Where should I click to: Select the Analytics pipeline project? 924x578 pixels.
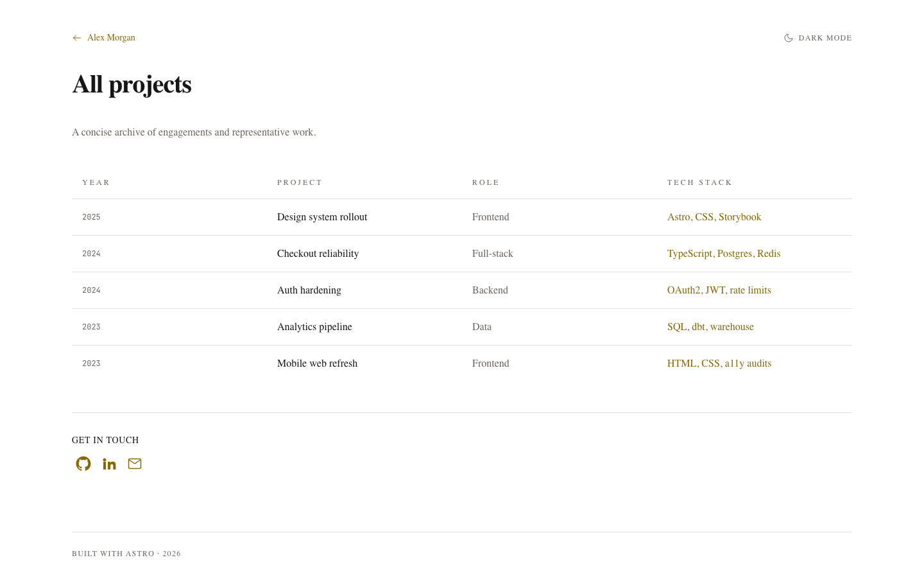click(x=314, y=327)
